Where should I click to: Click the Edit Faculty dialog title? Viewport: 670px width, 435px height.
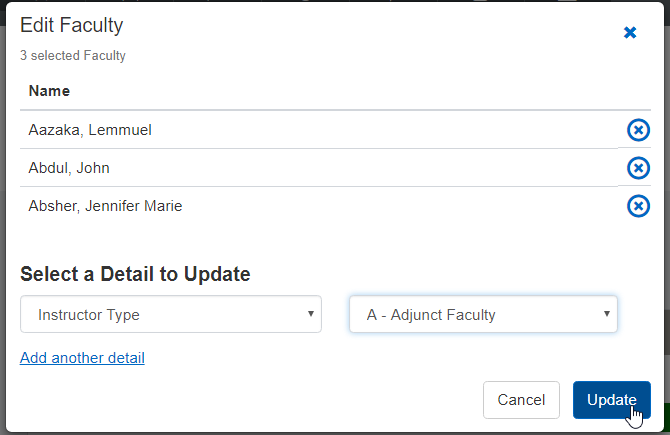pos(72,26)
